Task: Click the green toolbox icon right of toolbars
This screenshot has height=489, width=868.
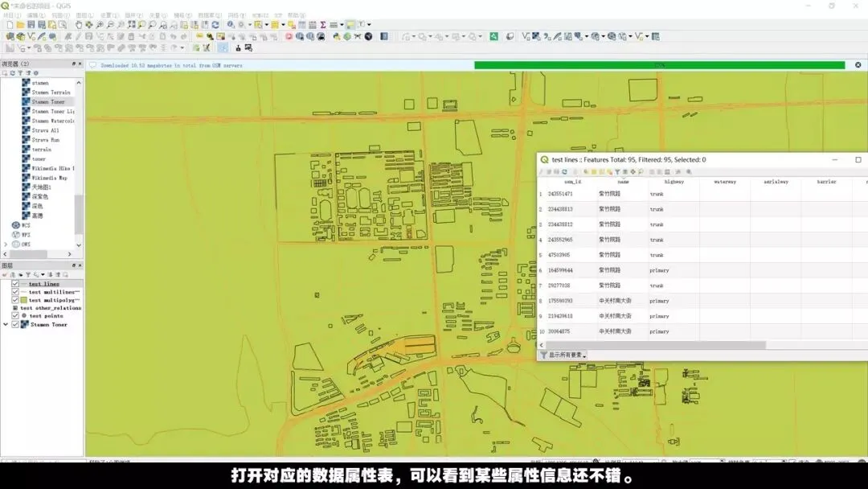Action: tap(493, 36)
